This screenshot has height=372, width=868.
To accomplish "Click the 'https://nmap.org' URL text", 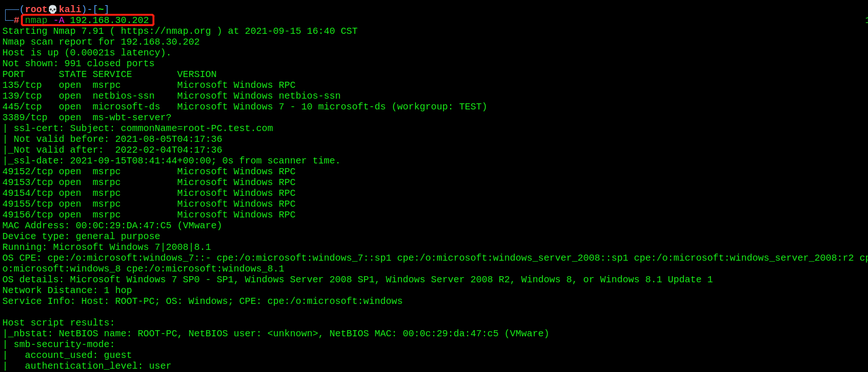I will [x=166, y=31].
